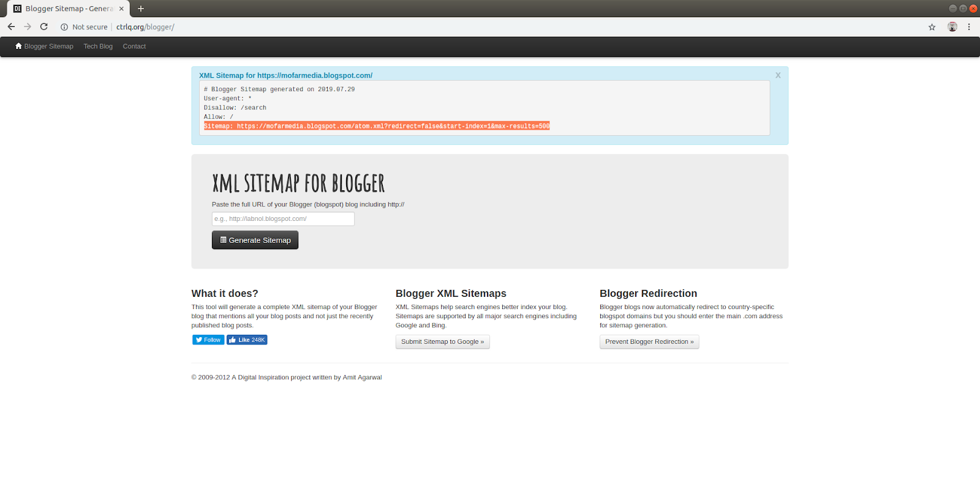Screen dimensions: 980x503
Task: Click the Blogger XML Sitemaps heading
Action: 451,293
